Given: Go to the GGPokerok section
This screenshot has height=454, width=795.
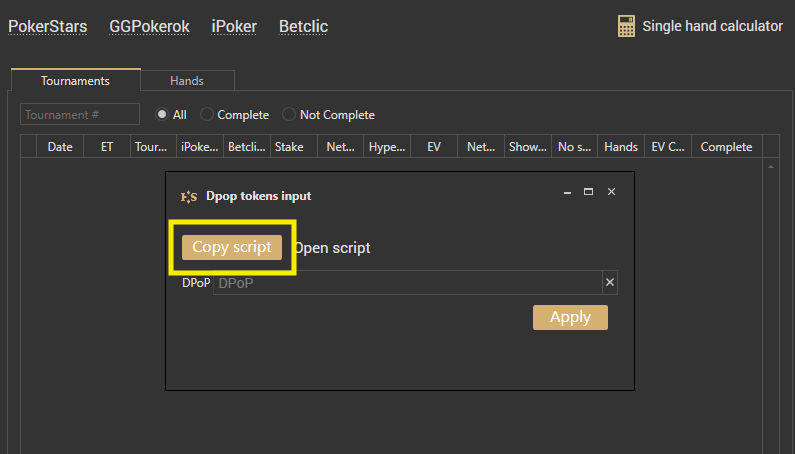Looking at the screenshot, I should [149, 26].
